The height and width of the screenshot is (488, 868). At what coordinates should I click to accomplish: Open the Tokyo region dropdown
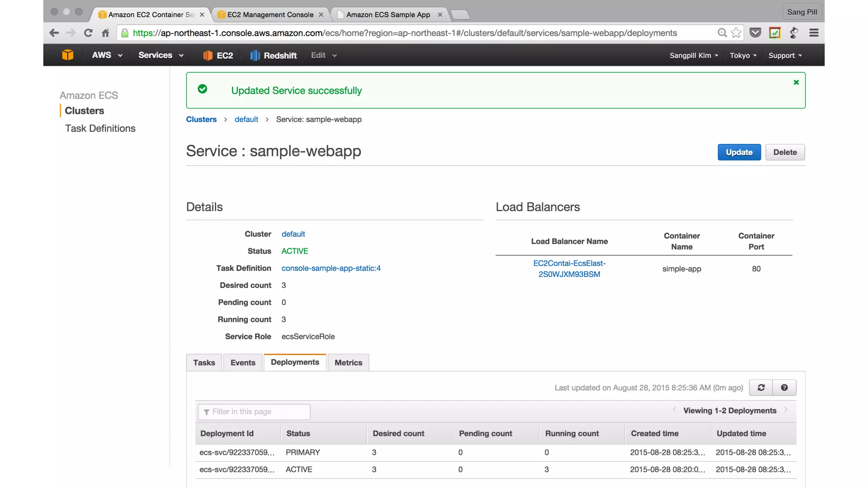coord(743,55)
